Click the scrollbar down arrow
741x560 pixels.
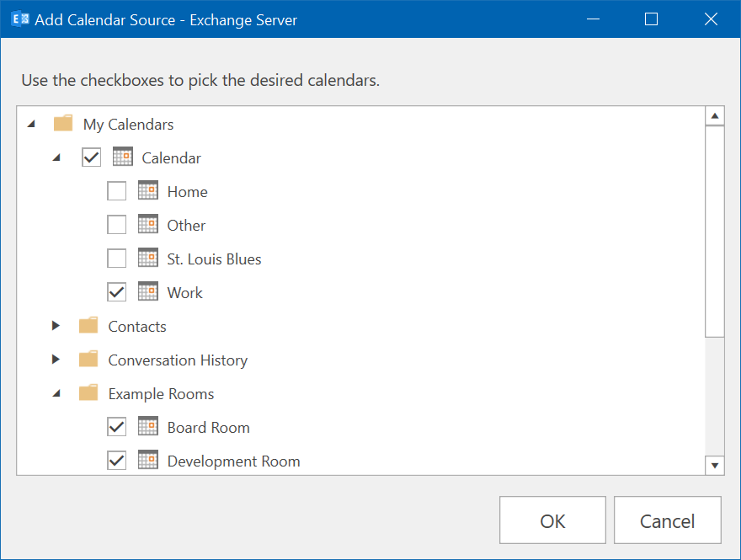(x=715, y=466)
